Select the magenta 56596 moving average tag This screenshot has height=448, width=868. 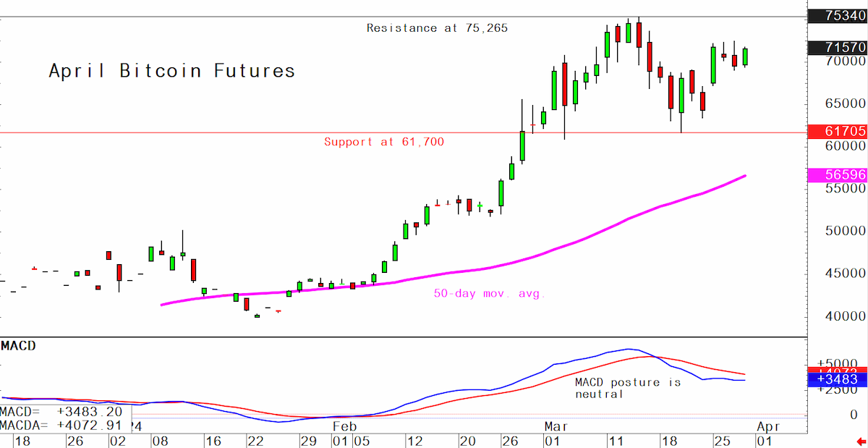click(x=838, y=174)
